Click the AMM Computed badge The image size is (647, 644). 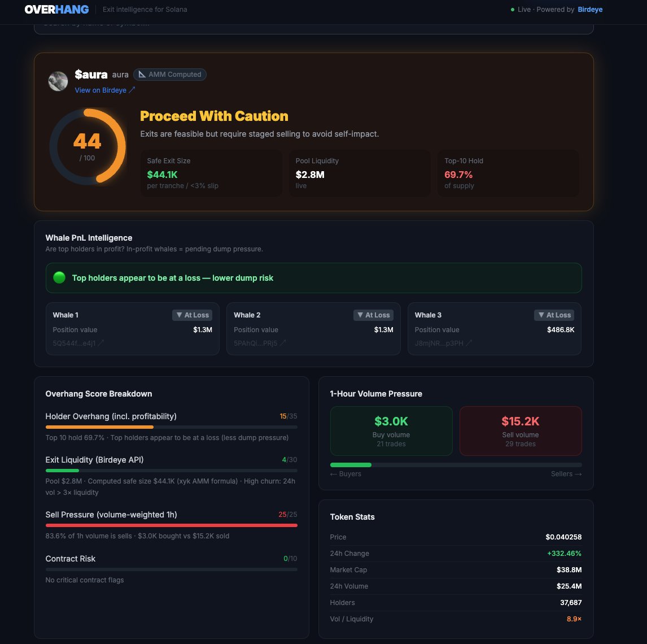tap(169, 75)
